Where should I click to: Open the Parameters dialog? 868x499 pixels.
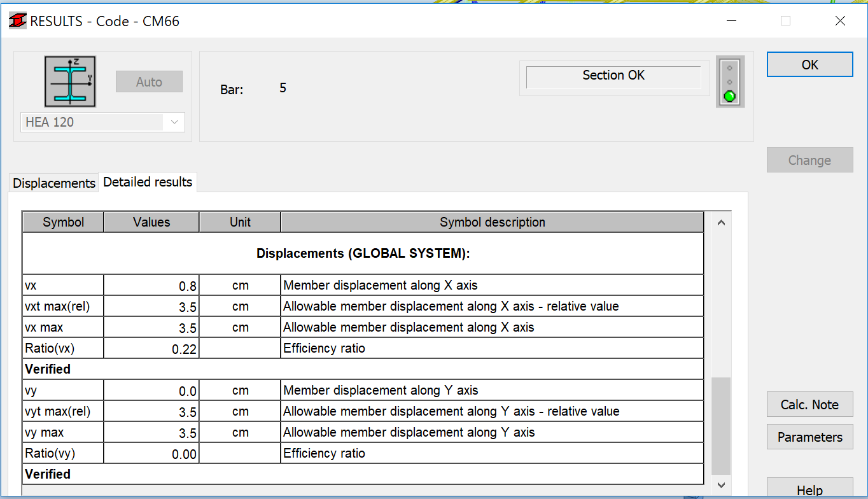pyautogui.click(x=809, y=437)
